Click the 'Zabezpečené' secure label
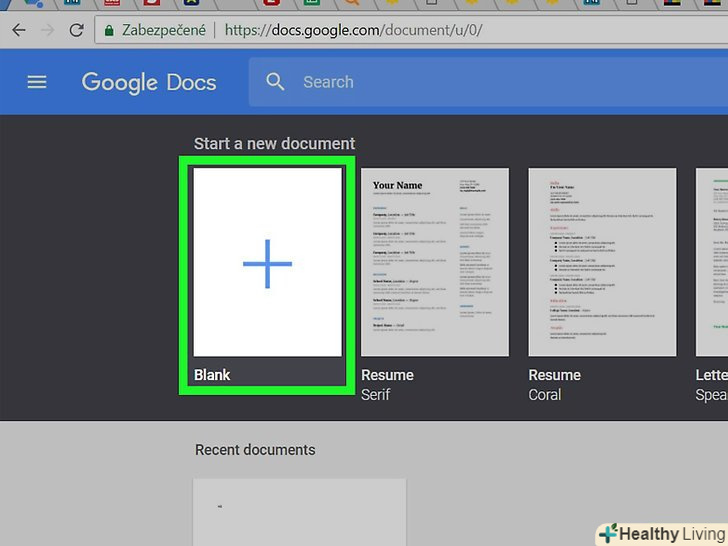This screenshot has width=728, height=546. point(164,30)
